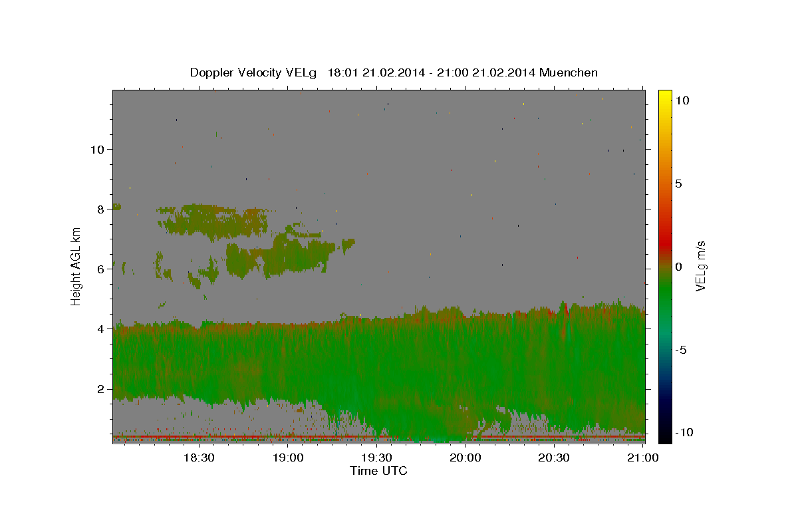Click the yellow top of the velocity colorbar
The height and width of the screenshot is (532, 798).
coord(665,96)
